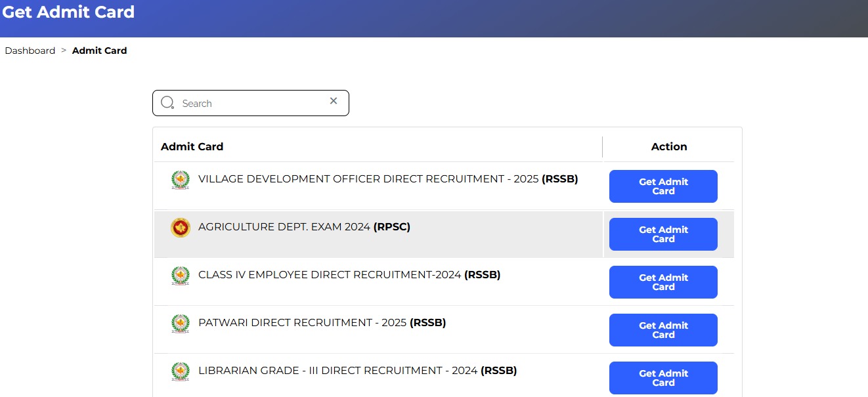868x397 pixels.
Task: Select the Agriculture Dept. Exam 2024 row
Action: pyautogui.click(x=378, y=234)
